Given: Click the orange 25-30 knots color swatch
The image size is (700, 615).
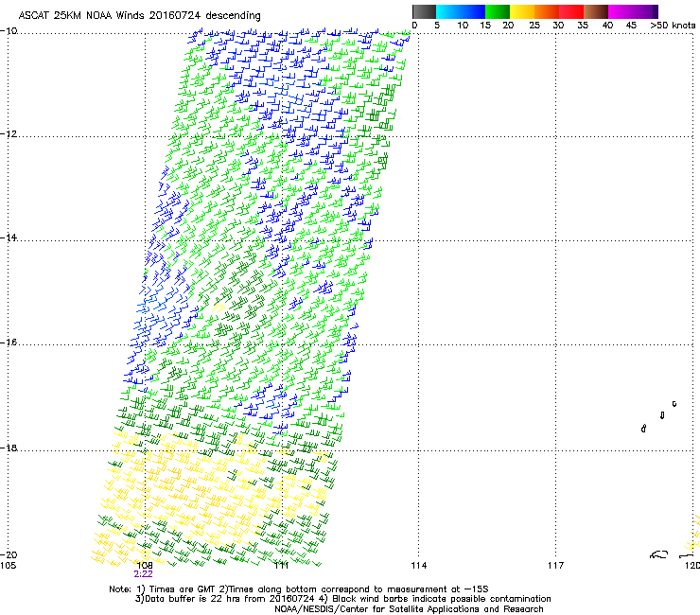Looking at the screenshot, I should point(547,11).
